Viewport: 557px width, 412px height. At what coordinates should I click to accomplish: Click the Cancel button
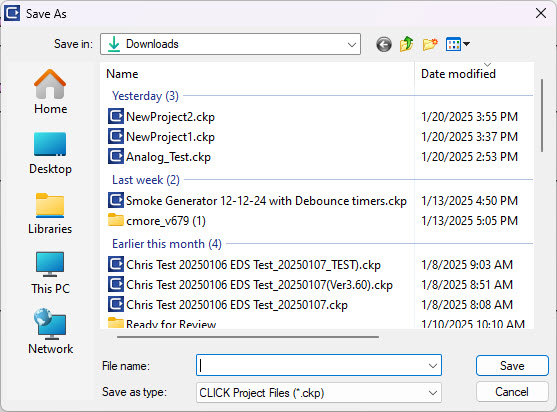(512, 392)
